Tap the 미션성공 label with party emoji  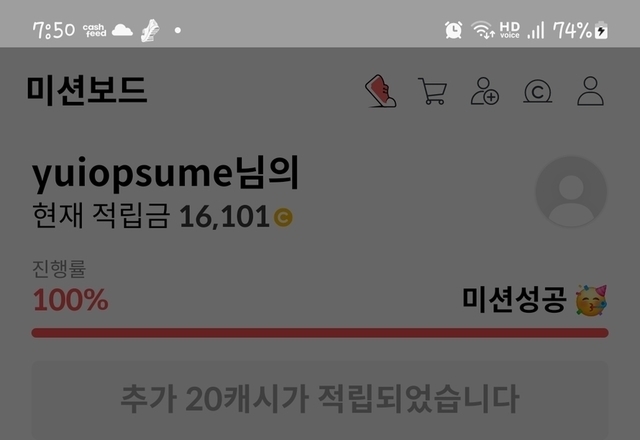click(x=535, y=300)
